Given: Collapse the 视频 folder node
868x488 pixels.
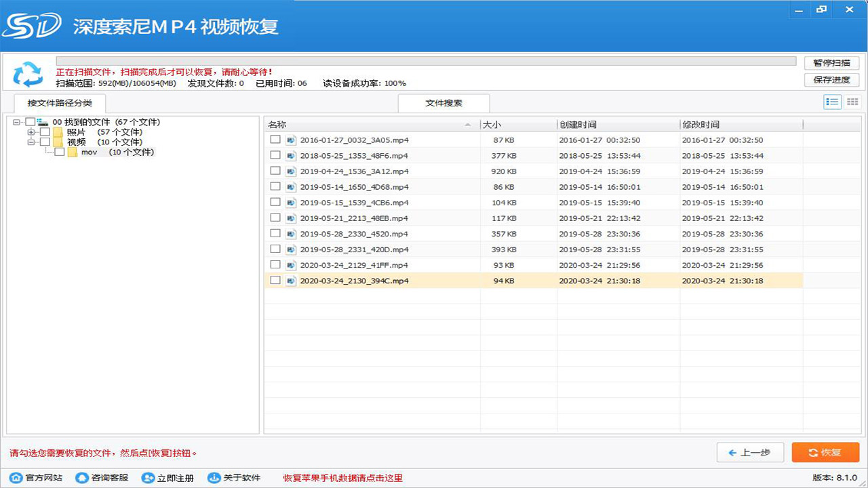Looking at the screenshot, I should (x=31, y=142).
